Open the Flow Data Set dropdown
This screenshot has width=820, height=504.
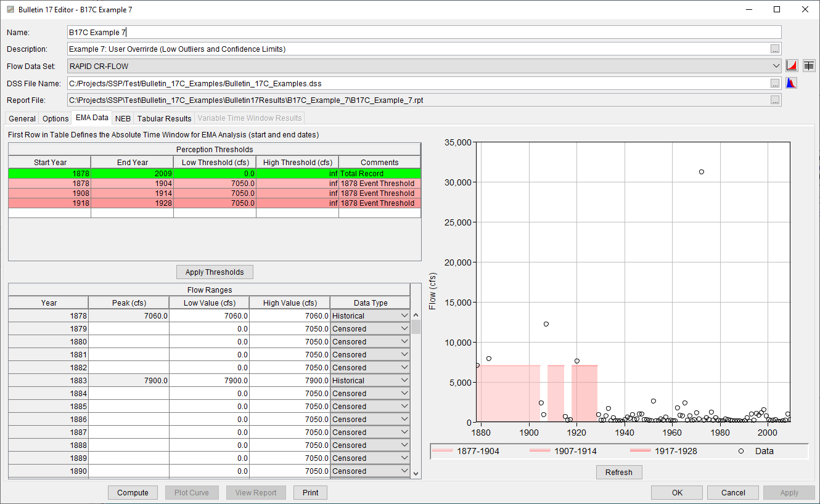click(x=777, y=66)
